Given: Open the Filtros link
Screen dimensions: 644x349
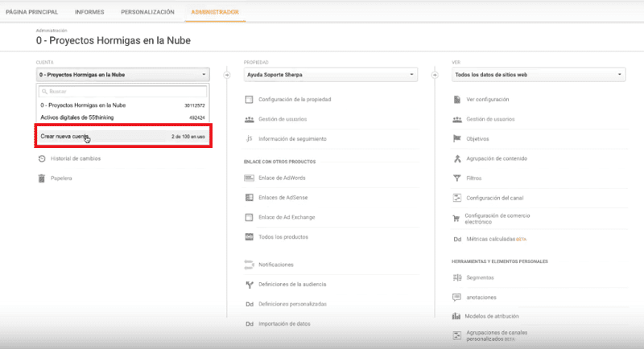Looking at the screenshot, I should tap(473, 179).
